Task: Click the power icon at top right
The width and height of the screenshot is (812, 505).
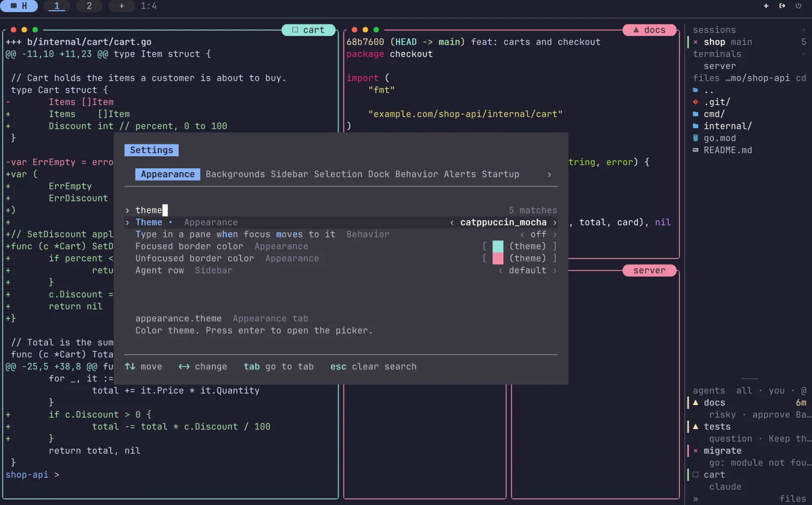Action: pyautogui.click(x=798, y=6)
